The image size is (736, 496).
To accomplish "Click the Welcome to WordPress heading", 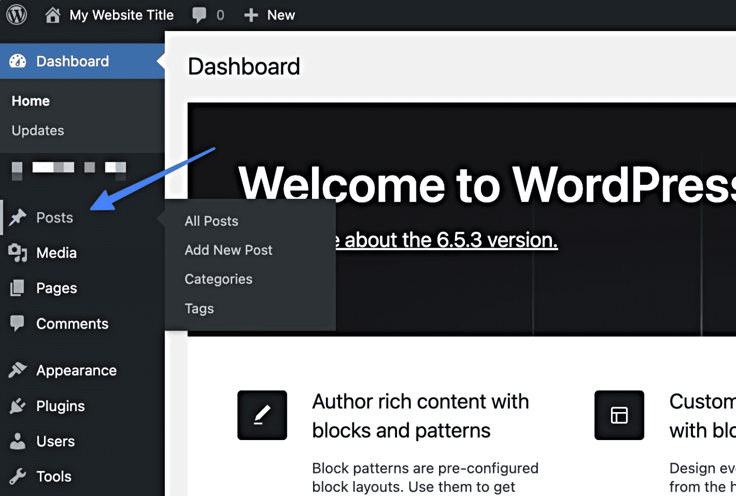I will [x=487, y=184].
